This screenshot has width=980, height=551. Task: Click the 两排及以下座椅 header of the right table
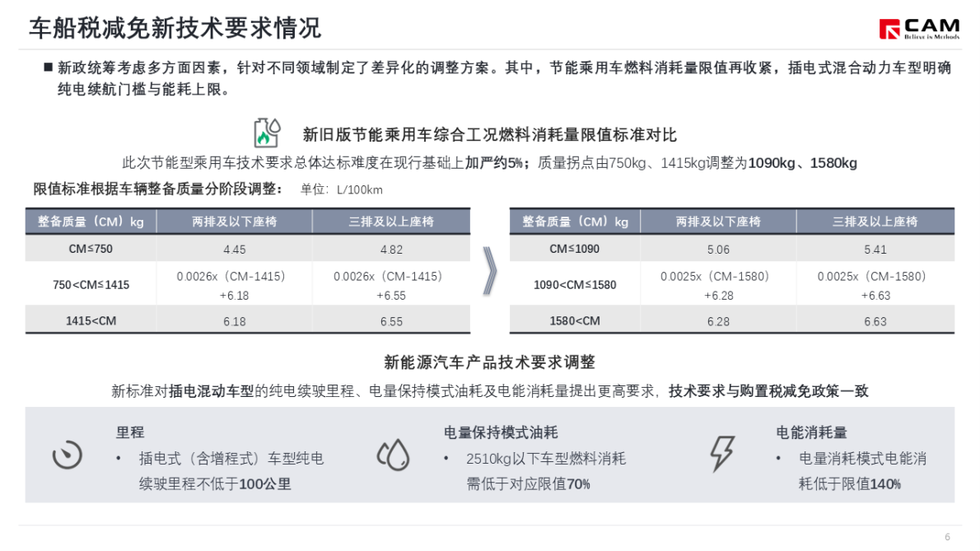point(720,221)
